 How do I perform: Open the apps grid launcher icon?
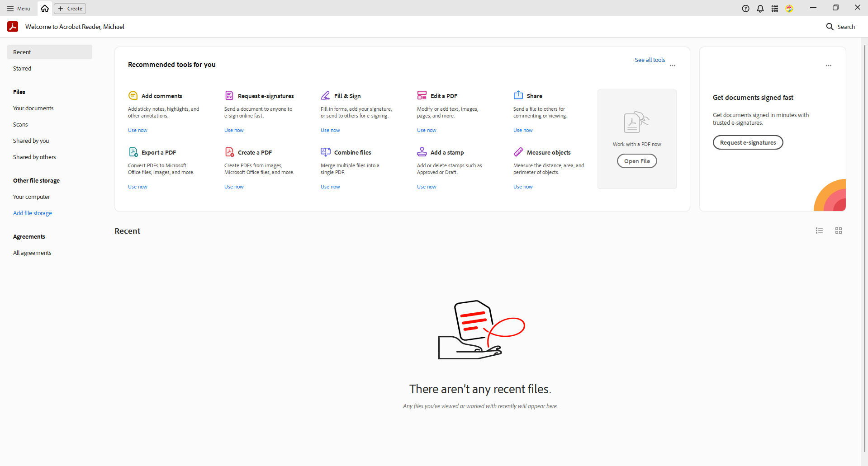point(775,9)
